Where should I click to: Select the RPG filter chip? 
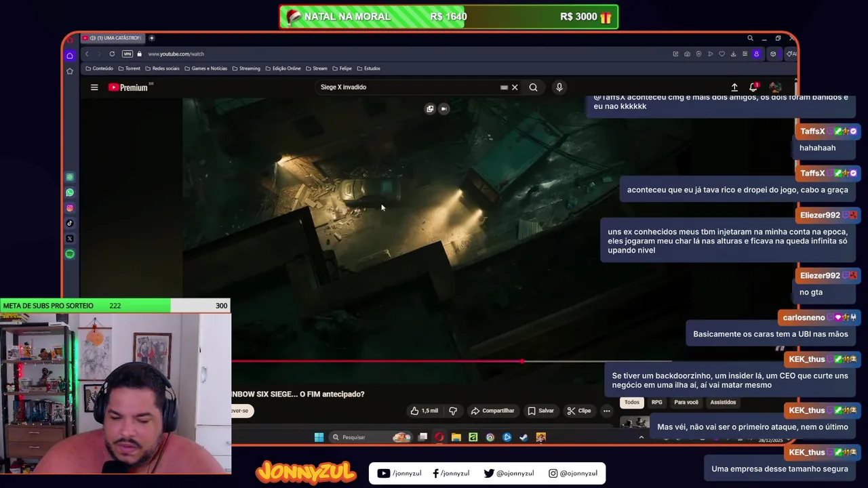657,403
